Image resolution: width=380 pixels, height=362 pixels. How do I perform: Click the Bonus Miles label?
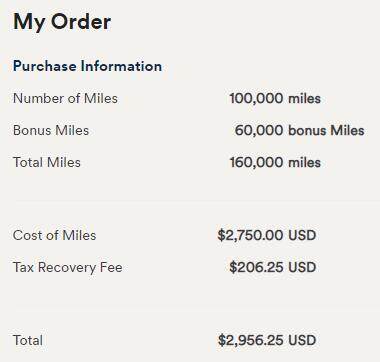coord(51,130)
